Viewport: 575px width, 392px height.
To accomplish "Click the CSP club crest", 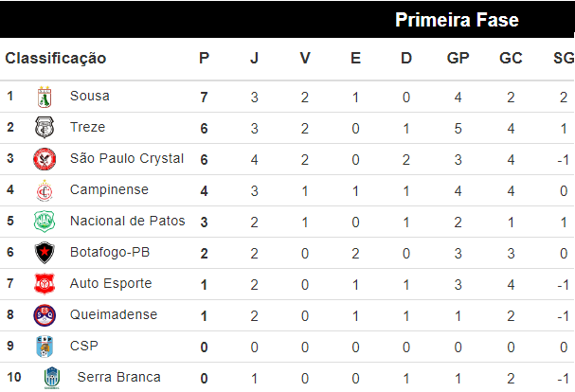I will point(44,347).
